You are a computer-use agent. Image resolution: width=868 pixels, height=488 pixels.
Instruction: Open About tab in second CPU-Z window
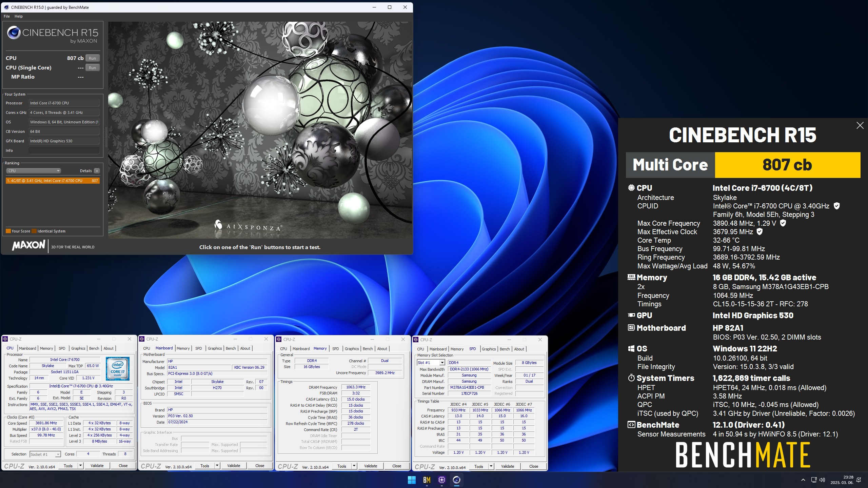[245, 348]
